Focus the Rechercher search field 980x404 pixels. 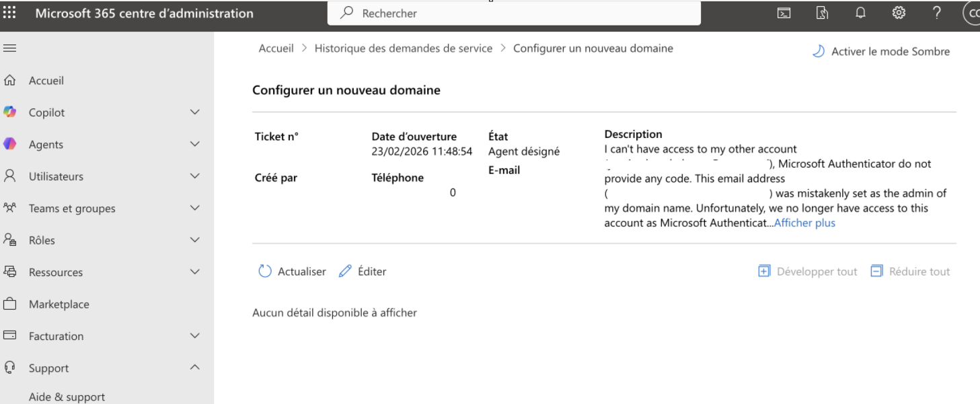pyautogui.click(x=514, y=13)
